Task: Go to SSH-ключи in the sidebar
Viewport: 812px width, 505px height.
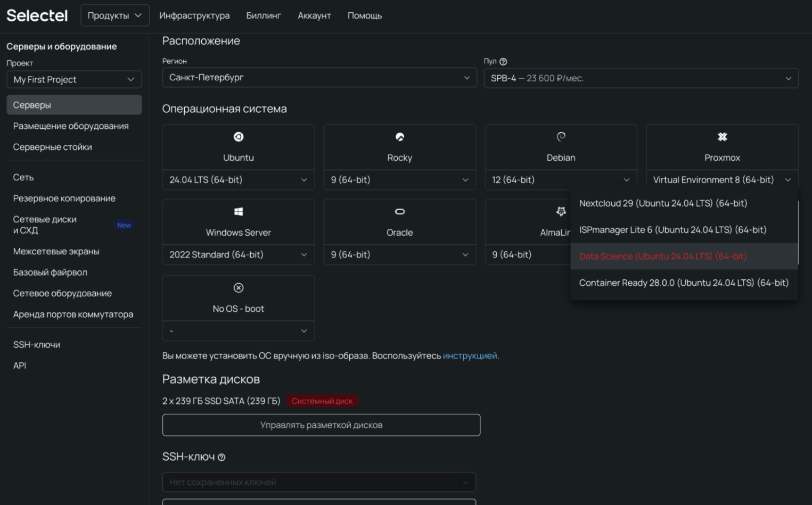Action: [x=37, y=345]
